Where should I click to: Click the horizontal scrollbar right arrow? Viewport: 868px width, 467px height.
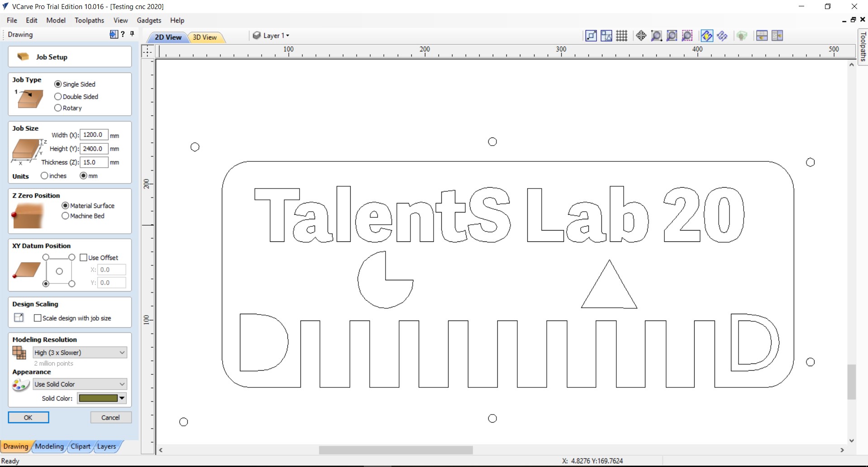coord(842,450)
